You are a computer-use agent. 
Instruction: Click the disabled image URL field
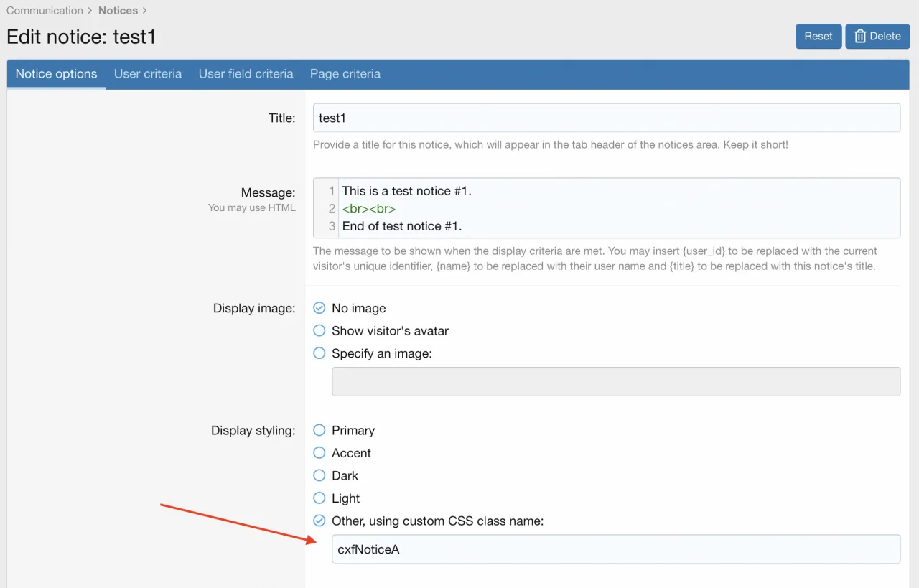[615, 382]
